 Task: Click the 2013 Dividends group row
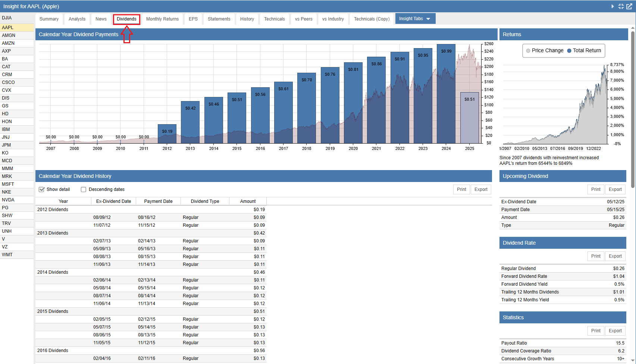151,233
